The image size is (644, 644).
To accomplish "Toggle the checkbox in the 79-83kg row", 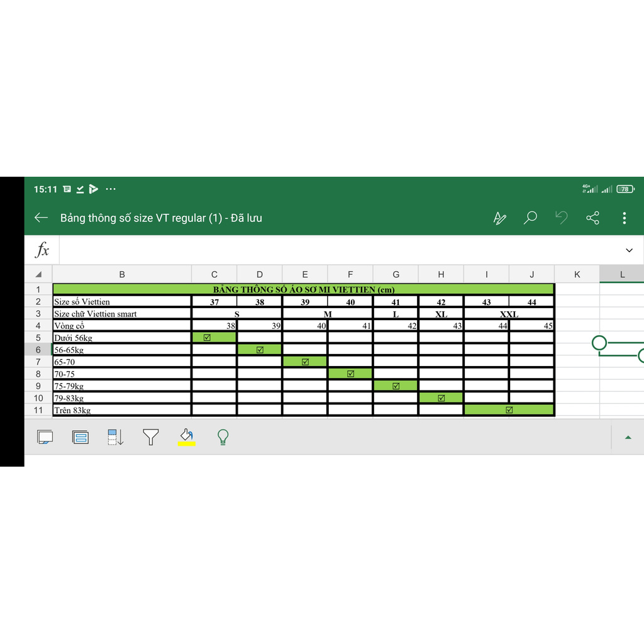I will click(x=441, y=398).
